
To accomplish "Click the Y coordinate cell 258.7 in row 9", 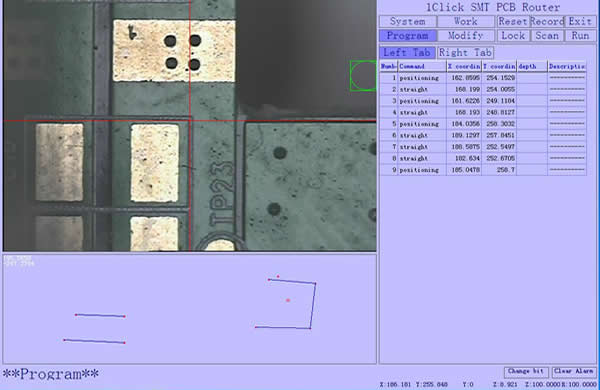I will click(499, 170).
